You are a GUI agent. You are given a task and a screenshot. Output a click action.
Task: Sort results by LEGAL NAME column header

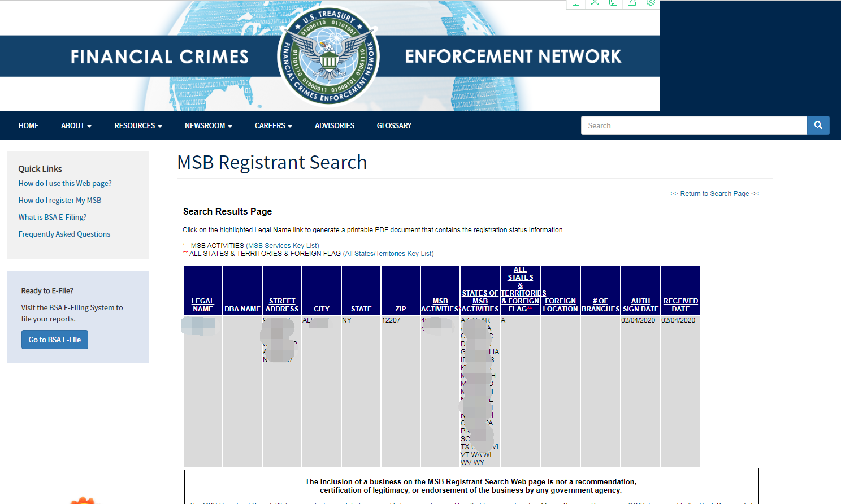click(202, 305)
